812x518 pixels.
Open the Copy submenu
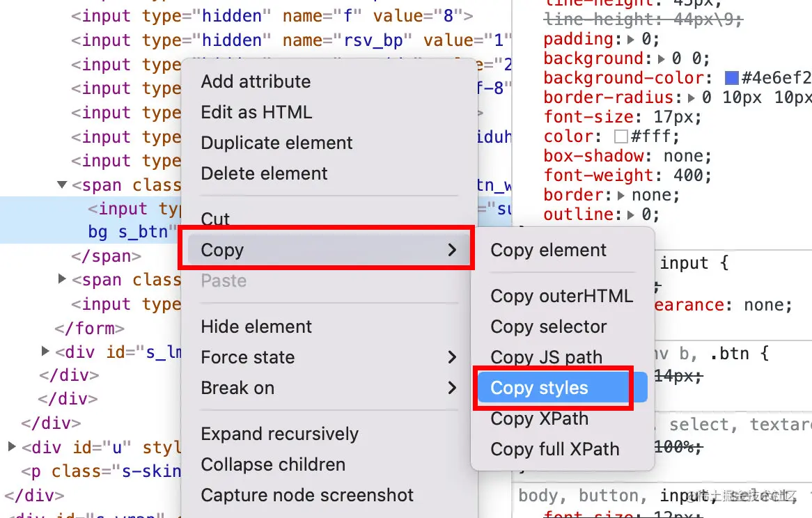click(328, 250)
